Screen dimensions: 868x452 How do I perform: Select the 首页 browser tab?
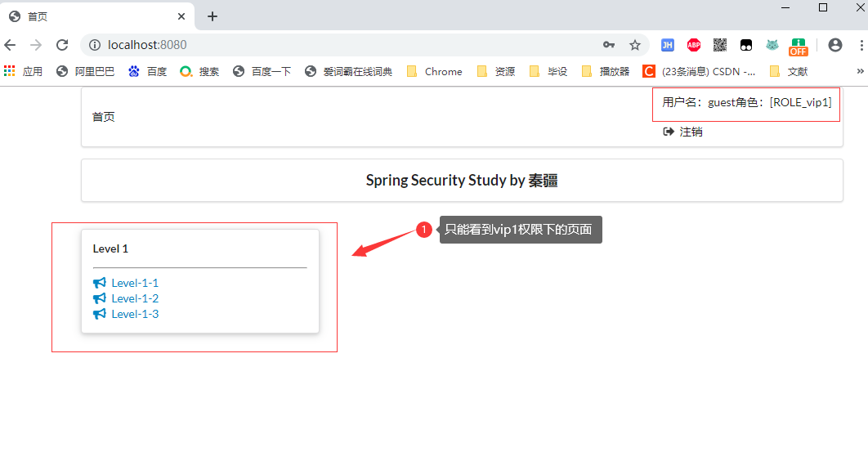97,16
